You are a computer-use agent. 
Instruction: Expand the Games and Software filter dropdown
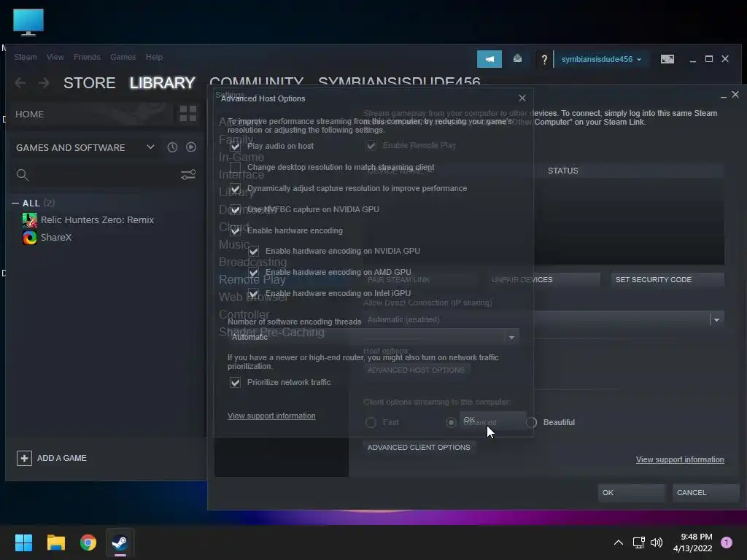tap(150, 147)
